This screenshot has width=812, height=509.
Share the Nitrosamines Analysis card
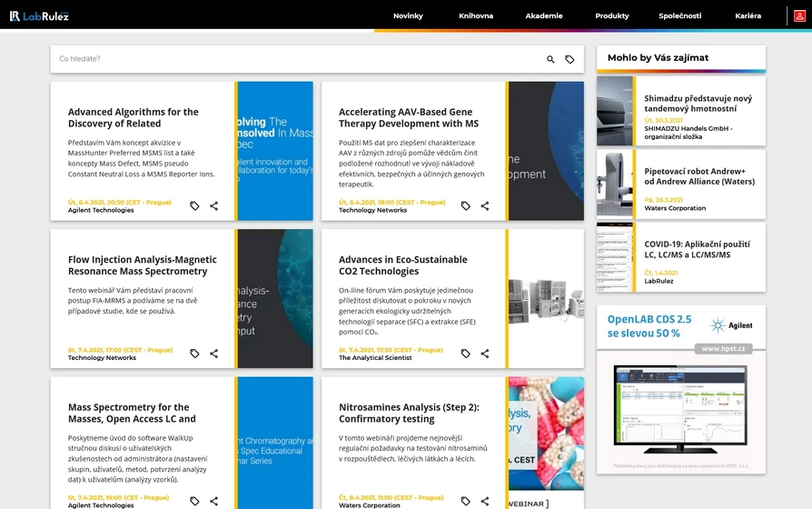485,501
